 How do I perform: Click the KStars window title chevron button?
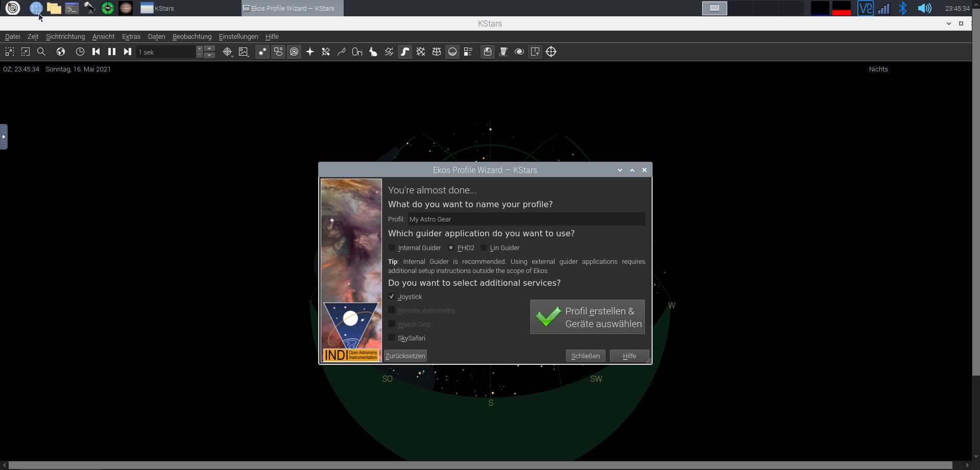click(x=949, y=23)
